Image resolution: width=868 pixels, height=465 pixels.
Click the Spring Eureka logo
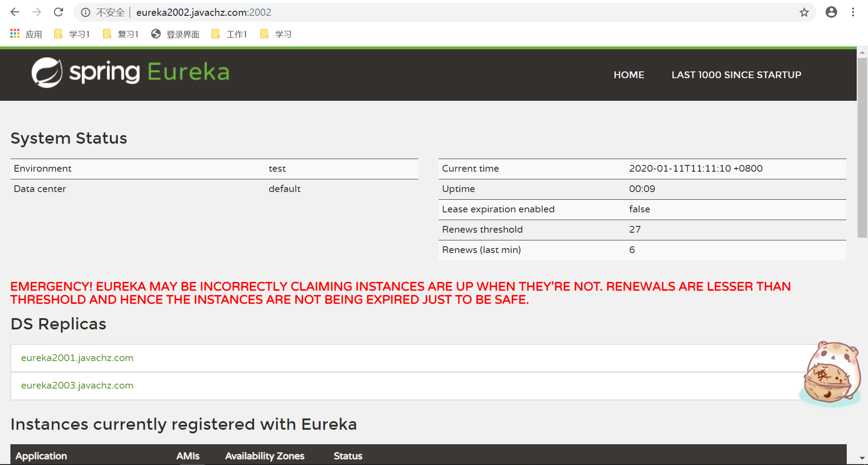(130, 72)
